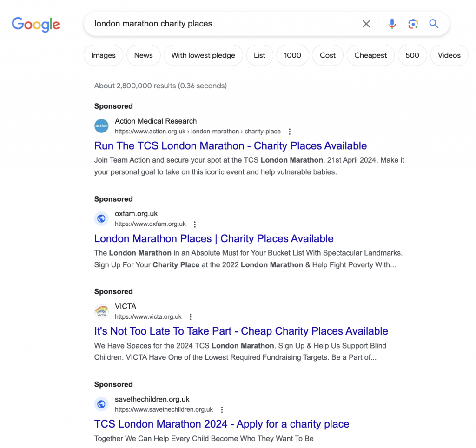The image size is (476, 448).
Task: Open "Run The TCS London Marathon" link
Action: [230, 146]
